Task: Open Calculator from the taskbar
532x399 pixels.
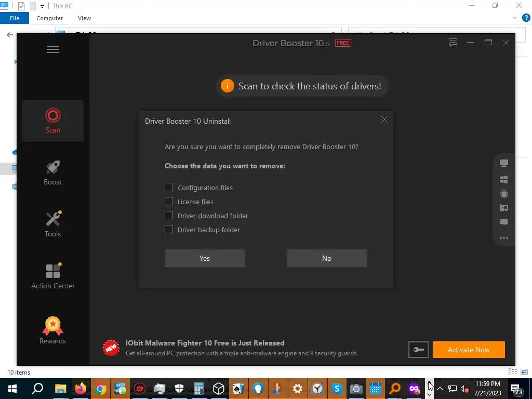Action: pyautogui.click(x=199, y=389)
